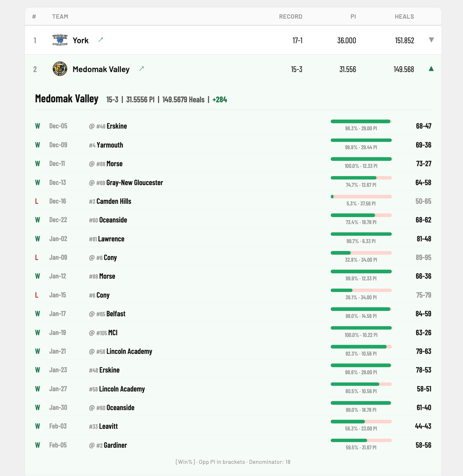Click Medomak Valley's 149.568 Heals value
The width and height of the screenshot is (463, 476).
click(404, 69)
